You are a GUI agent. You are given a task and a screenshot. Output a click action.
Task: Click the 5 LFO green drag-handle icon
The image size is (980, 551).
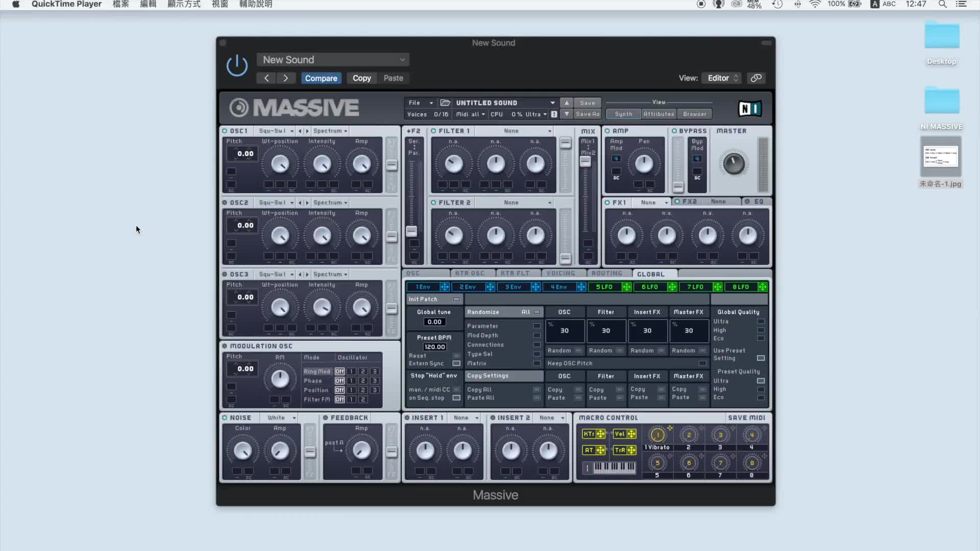click(626, 287)
